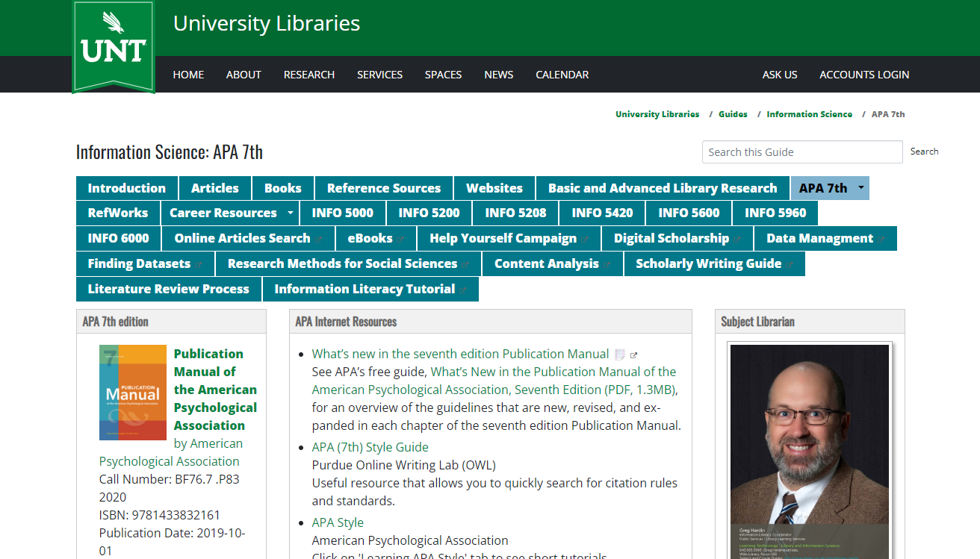Click the note icon after What's new link
Image resolution: width=980 pixels, height=559 pixels.
click(619, 355)
